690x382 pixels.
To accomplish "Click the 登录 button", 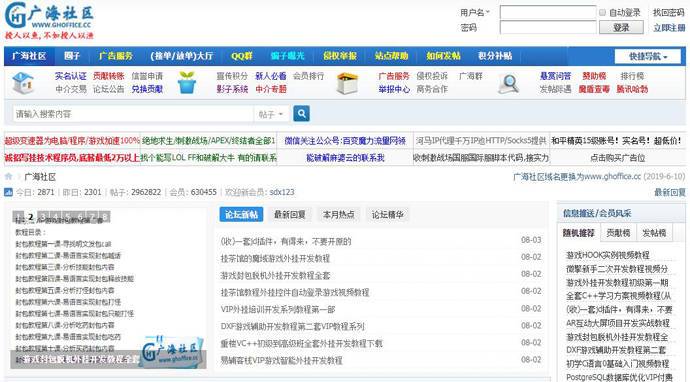I will click(621, 27).
